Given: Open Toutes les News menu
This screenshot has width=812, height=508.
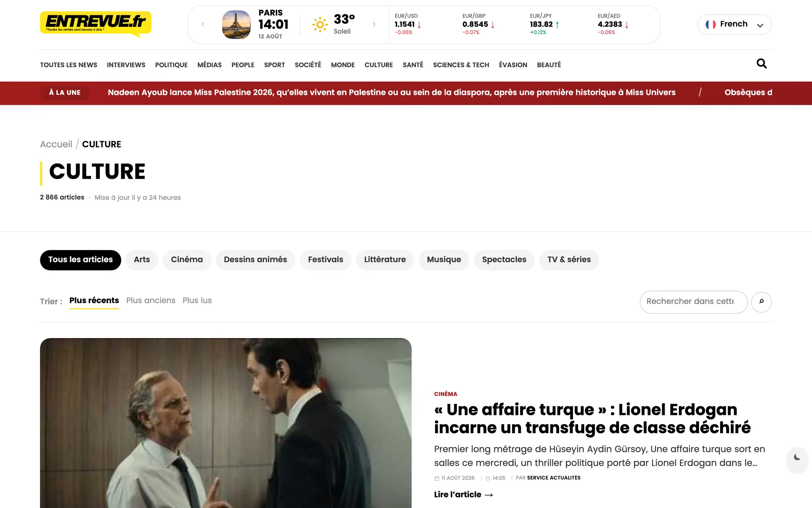Looking at the screenshot, I should click(69, 65).
